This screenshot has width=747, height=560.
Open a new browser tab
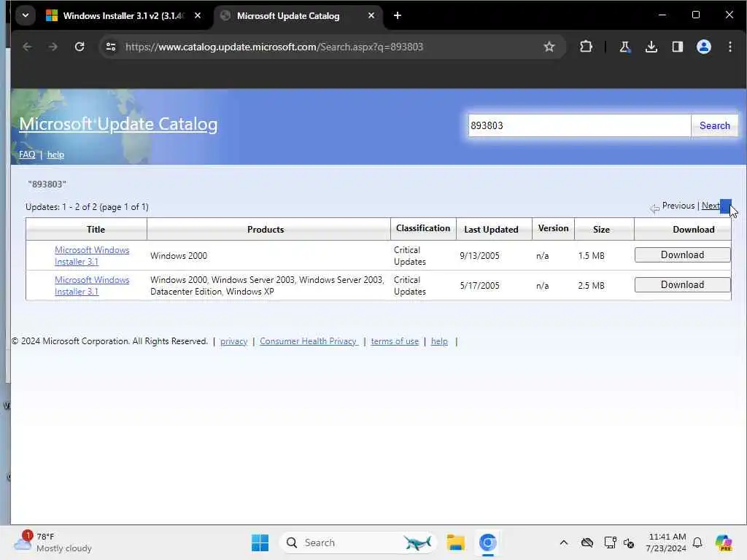pos(398,16)
